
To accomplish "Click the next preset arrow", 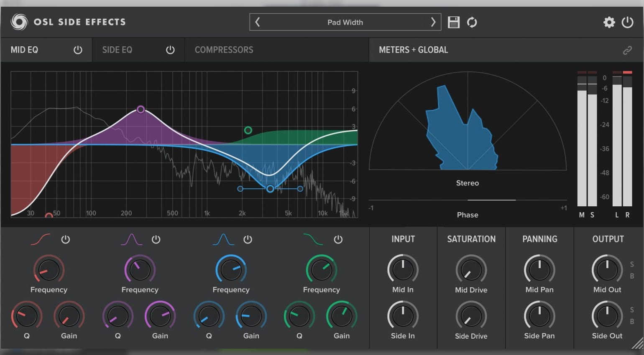I will coord(433,22).
